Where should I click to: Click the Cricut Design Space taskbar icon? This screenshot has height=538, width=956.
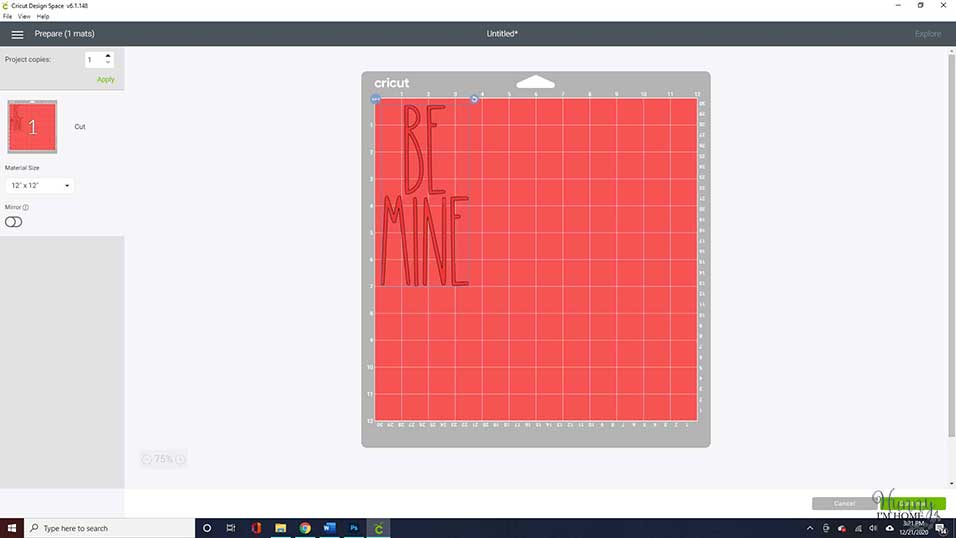click(379, 528)
